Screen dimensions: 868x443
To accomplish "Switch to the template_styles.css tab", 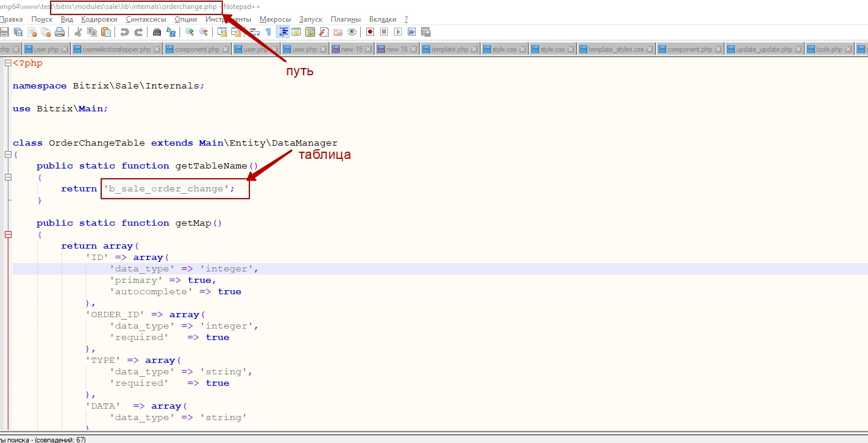I will tap(616, 49).
